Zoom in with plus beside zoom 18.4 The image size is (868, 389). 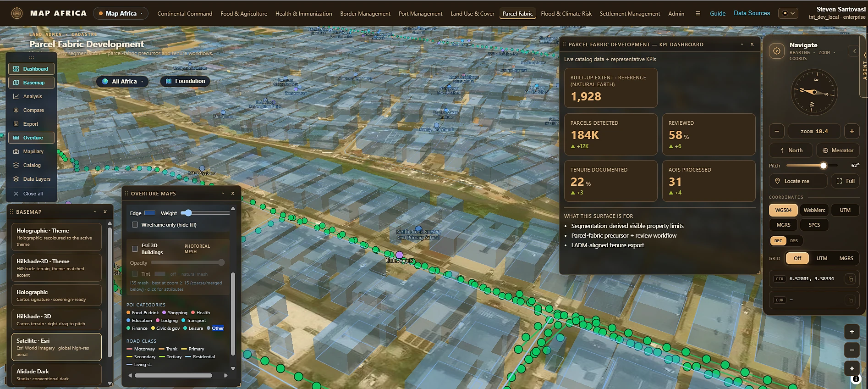852,131
